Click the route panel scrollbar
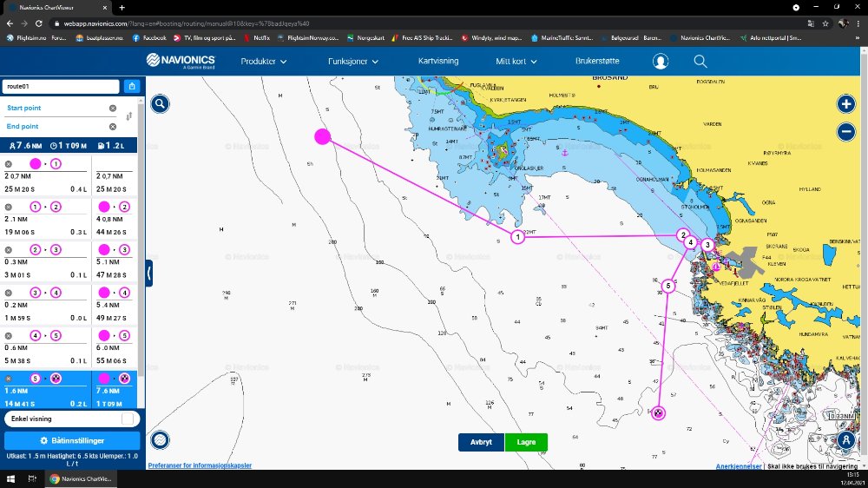 [x=141, y=238]
